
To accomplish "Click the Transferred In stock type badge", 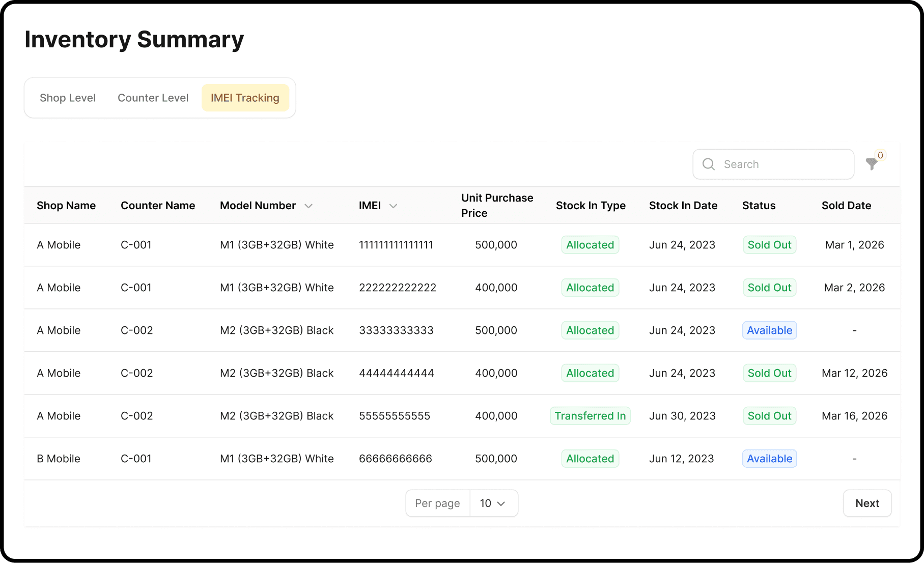I will [x=590, y=416].
